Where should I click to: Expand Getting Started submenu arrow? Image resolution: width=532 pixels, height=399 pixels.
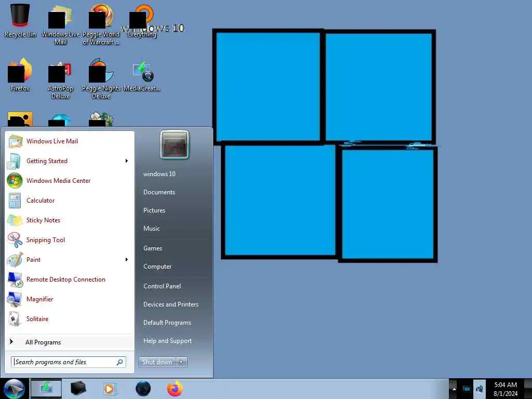pyautogui.click(x=127, y=161)
